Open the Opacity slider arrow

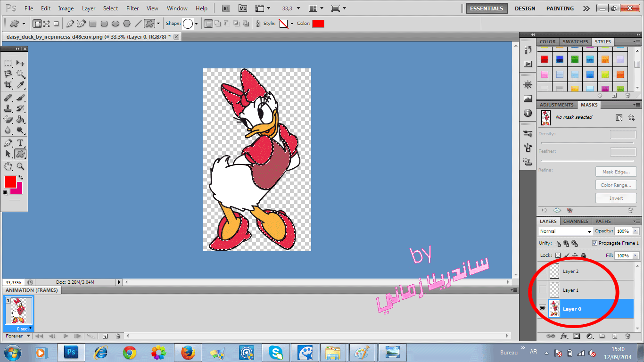(636, 231)
